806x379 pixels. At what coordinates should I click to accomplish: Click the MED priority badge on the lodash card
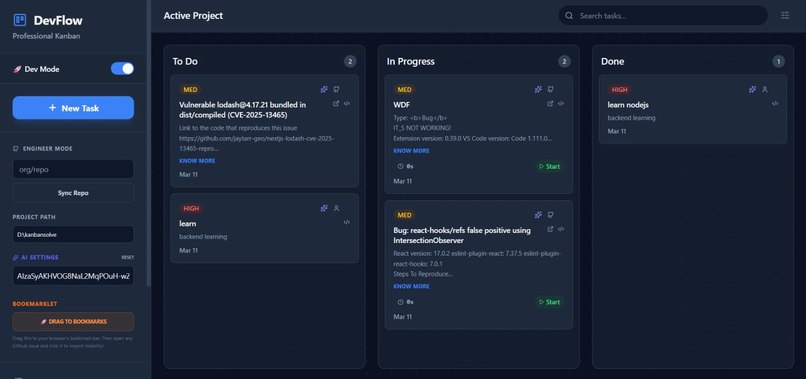pos(190,89)
